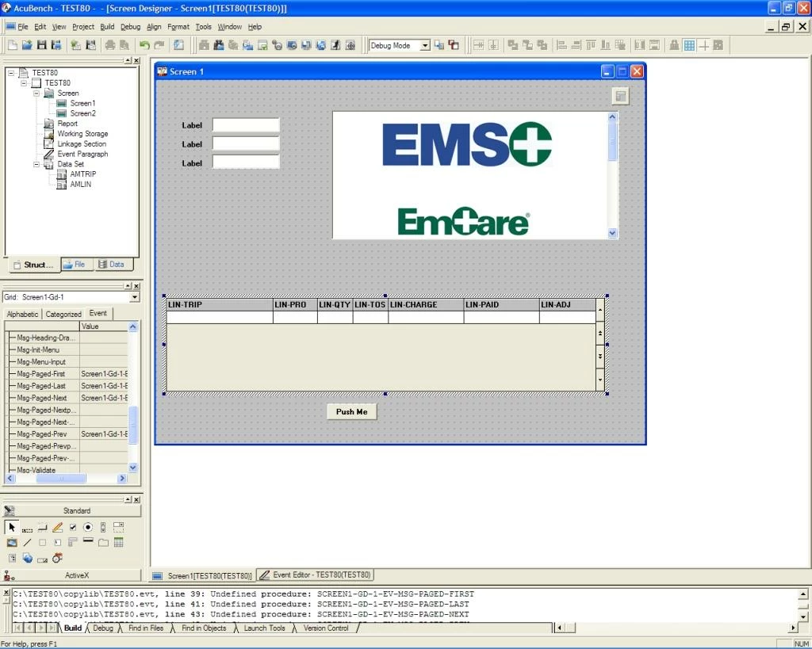The height and width of the screenshot is (649, 812).
Task: Open the Format menu
Action: (x=178, y=26)
